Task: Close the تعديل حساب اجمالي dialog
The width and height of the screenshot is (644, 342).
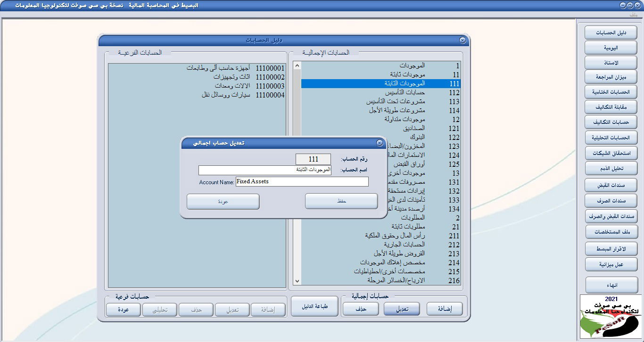Action: coord(380,143)
